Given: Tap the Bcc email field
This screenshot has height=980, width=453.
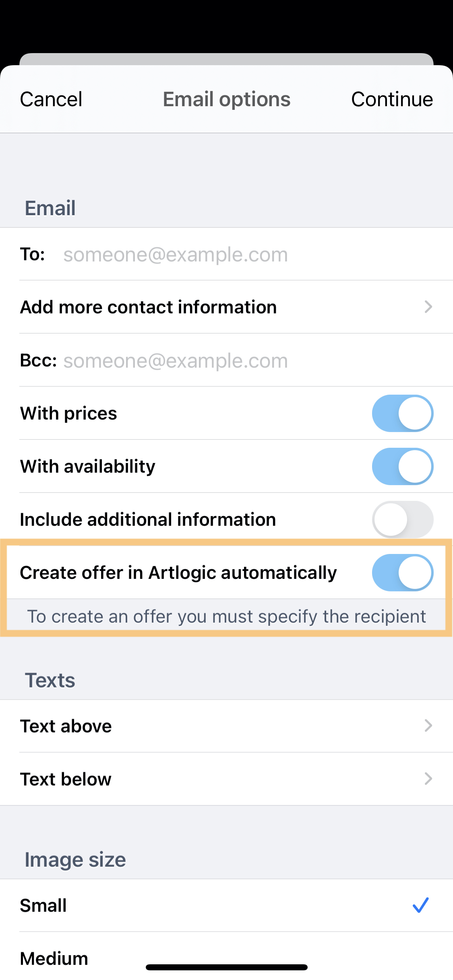Looking at the screenshot, I should (242, 361).
